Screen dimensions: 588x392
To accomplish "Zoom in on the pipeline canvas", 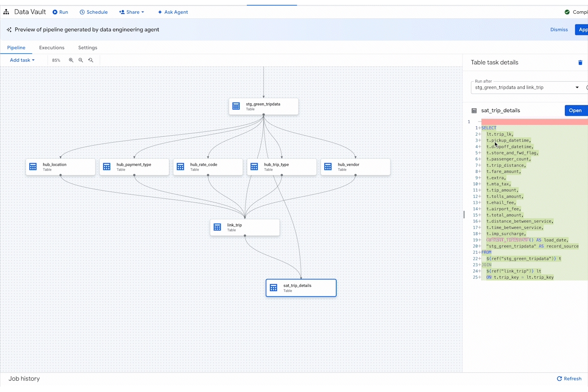I will (71, 60).
